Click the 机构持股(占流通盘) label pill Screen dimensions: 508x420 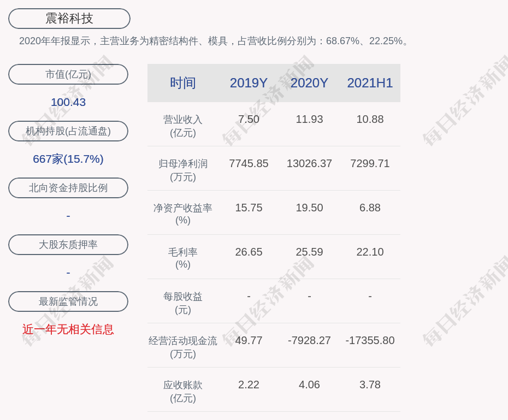(68, 131)
